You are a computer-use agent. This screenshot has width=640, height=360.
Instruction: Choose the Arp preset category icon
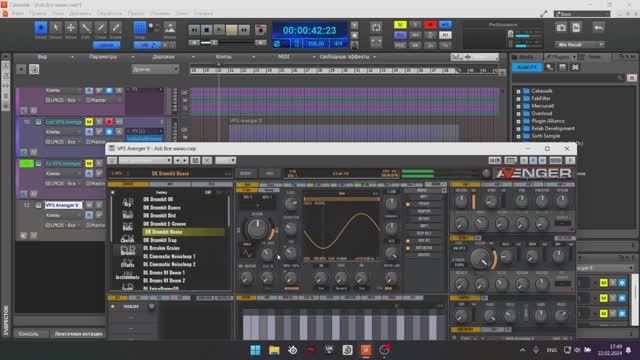pos(127,202)
